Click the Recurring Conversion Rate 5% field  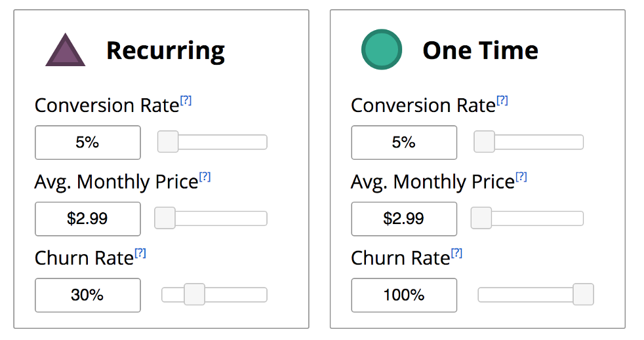pyautogui.click(x=88, y=142)
